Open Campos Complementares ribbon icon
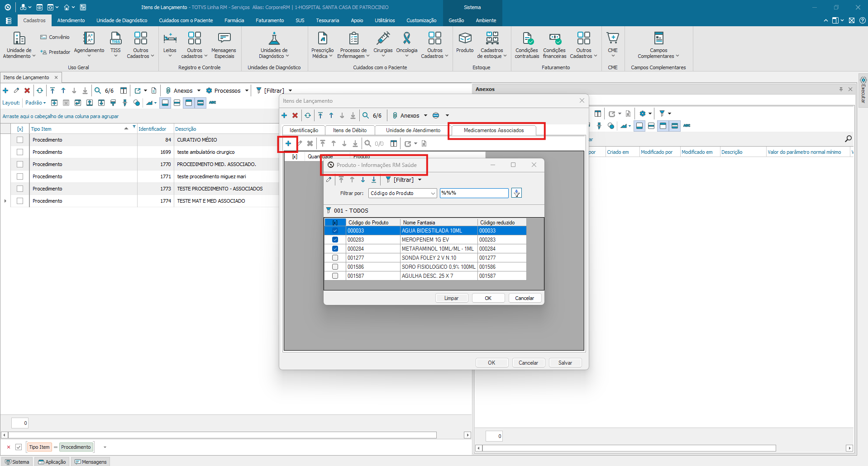The width and height of the screenshot is (868, 466). click(x=658, y=45)
